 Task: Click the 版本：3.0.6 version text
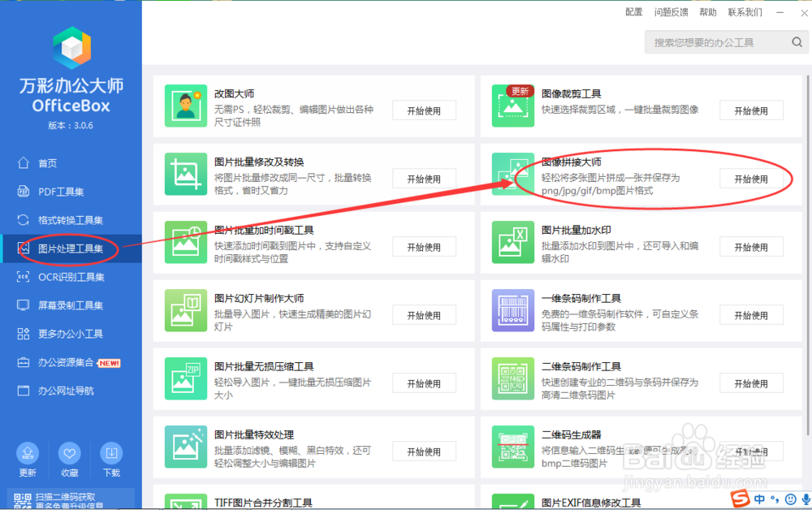coord(71,125)
